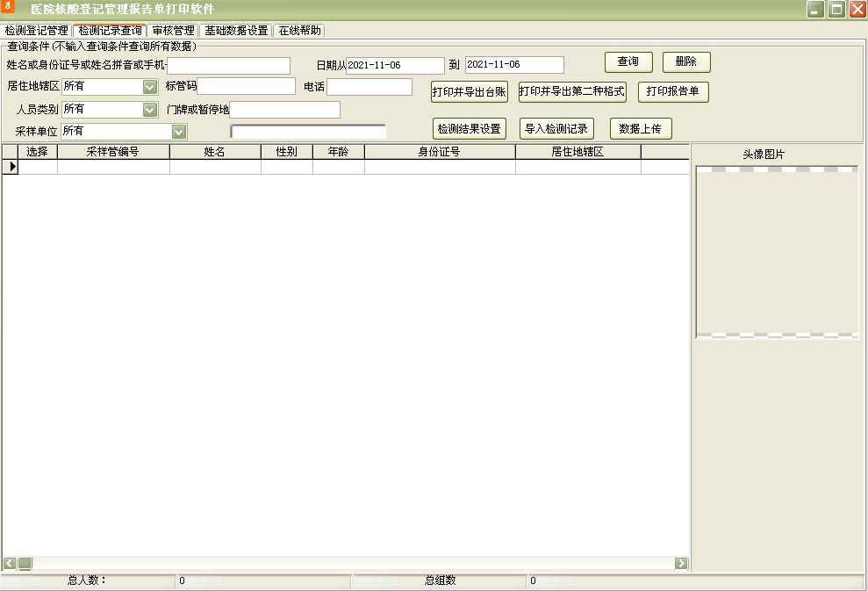Click the 采样管编号 column header
Screen dimensions: 868x591
click(113, 152)
